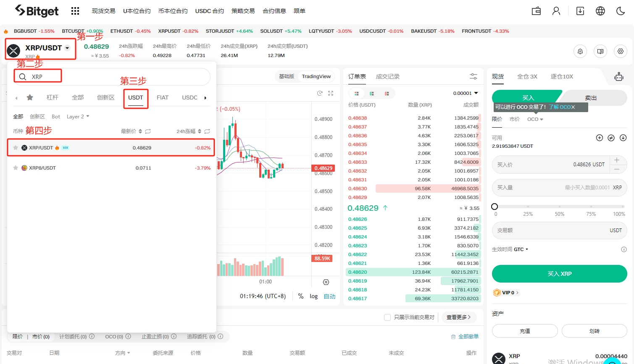Viewport: 634px width, 364px height.
Task: Click the price alert bell icon
Action: coord(580,51)
